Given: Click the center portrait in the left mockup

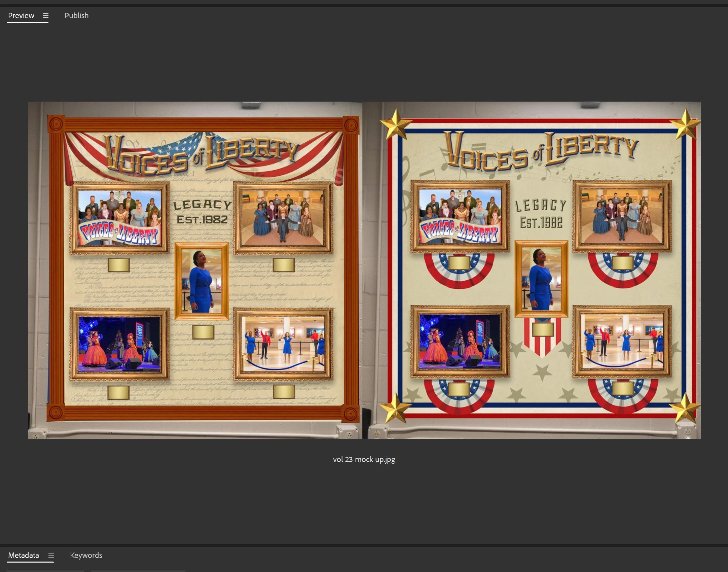Looking at the screenshot, I should [x=202, y=281].
